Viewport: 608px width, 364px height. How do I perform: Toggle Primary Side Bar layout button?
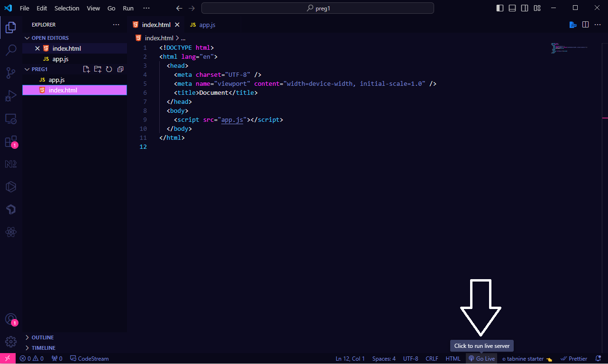500,8
